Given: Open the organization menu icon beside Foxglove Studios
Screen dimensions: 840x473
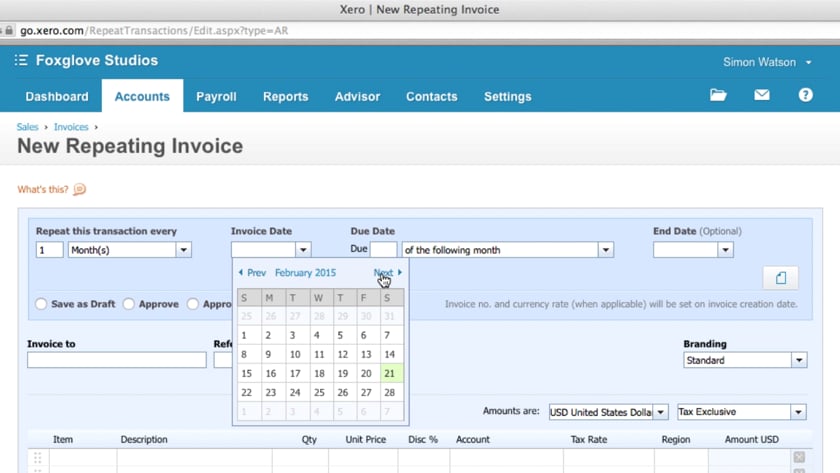Looking at the screenshot, I should [21, 60].
